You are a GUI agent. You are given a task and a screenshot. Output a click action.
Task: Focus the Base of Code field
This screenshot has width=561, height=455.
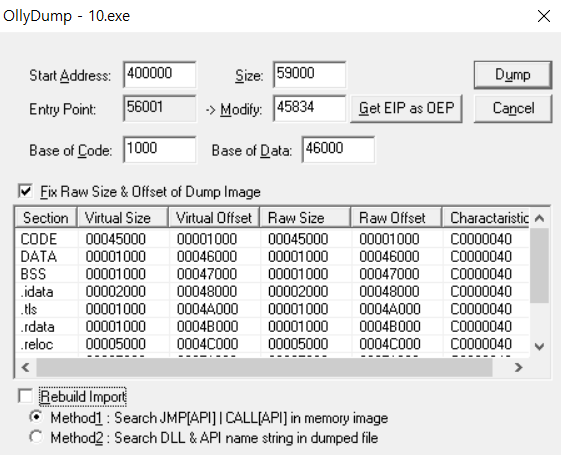(160, 149)
